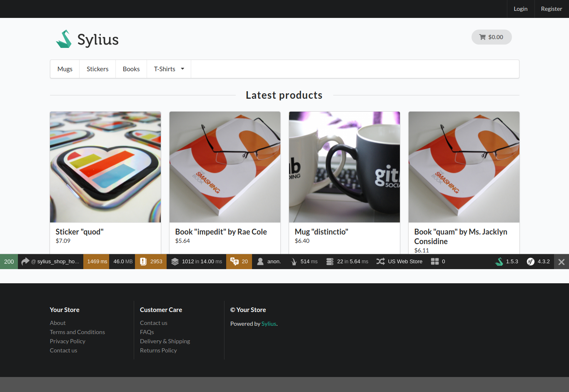Select the Stickers category tab
Viewport: 569px width, 392px height.
pos(97,69)
